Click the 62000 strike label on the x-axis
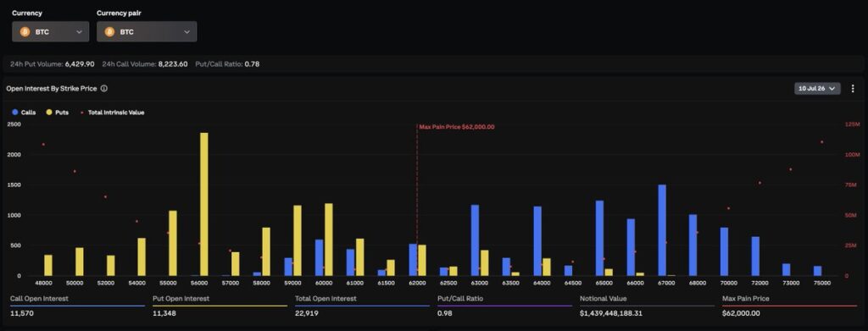The image size is (868, 331). 417,283
